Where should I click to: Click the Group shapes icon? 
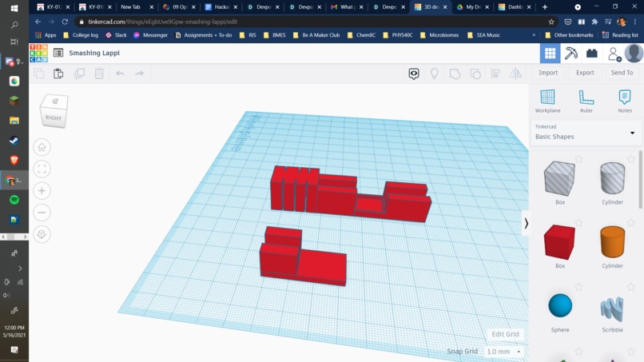pyautogui.click(x=455, y=74)
